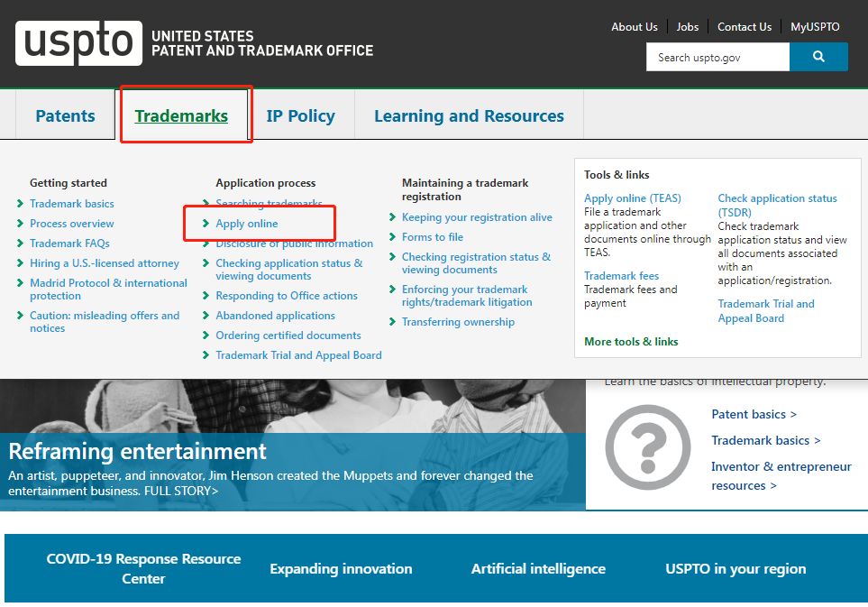Open the MyUSPTO link in header
The width and height of the screenshot is (868, 607).
(815, 26)
